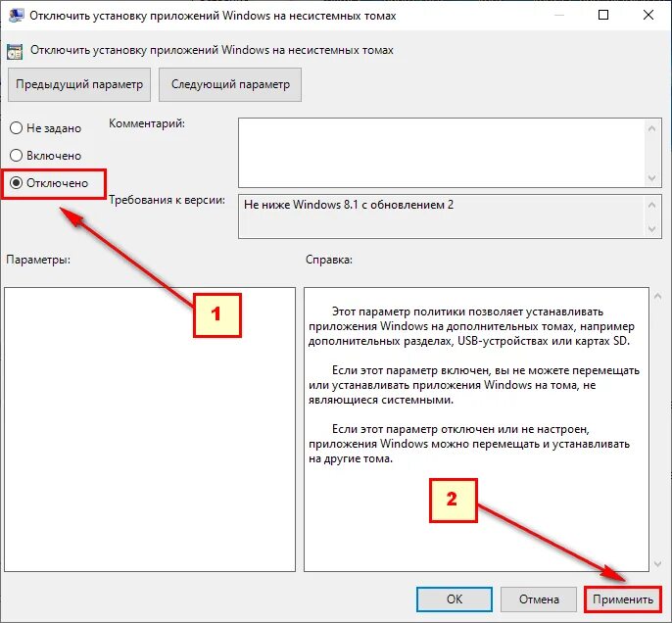Viewport: 672px width, 623px height.
Task: Click the 'Отмена' button
Action: point(539,599)
